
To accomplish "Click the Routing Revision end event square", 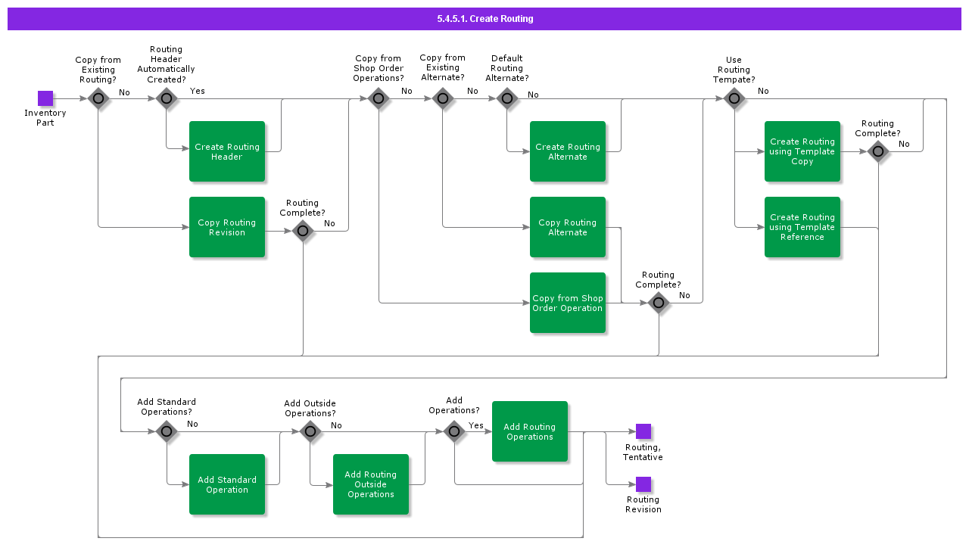I will (x=643, y=484).
